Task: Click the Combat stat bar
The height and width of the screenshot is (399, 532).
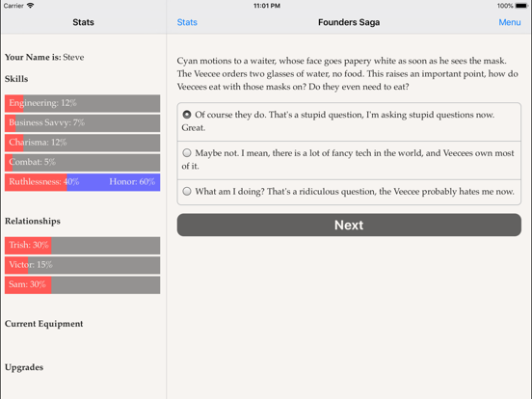Action: pyautogui.click(x=83, y=162)
